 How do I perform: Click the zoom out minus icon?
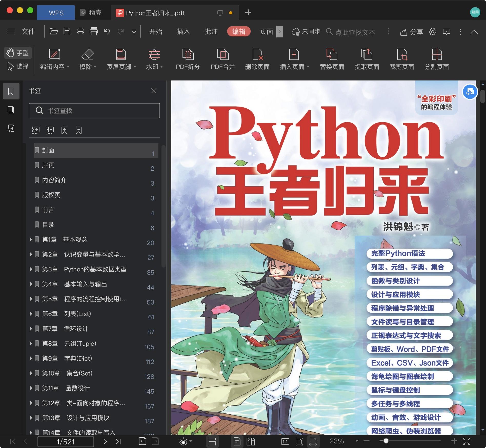367,441
